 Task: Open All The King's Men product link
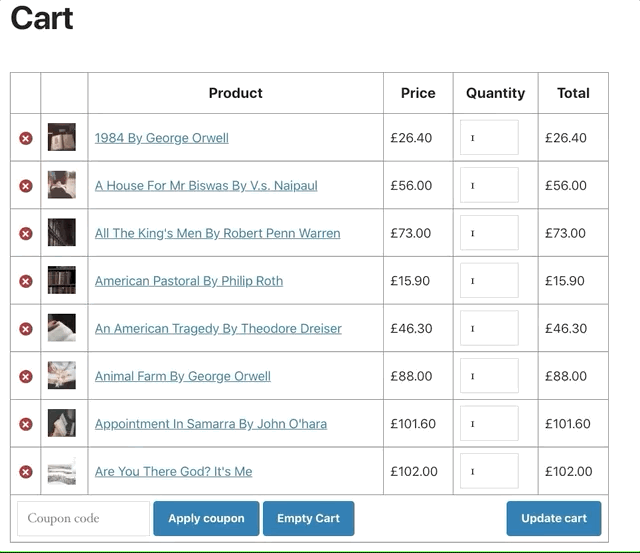tap(217, 233)
